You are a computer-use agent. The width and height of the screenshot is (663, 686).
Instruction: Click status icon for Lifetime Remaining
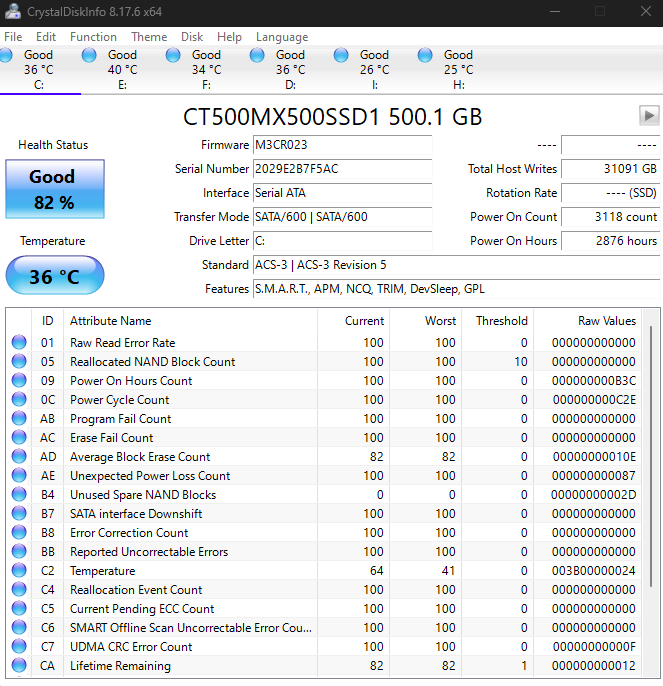[19, 665]
